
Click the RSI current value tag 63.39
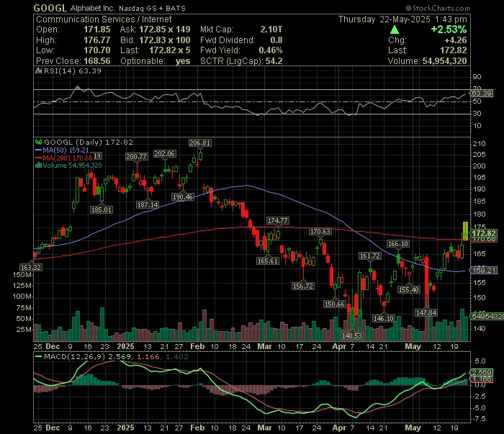coord(482,94)
